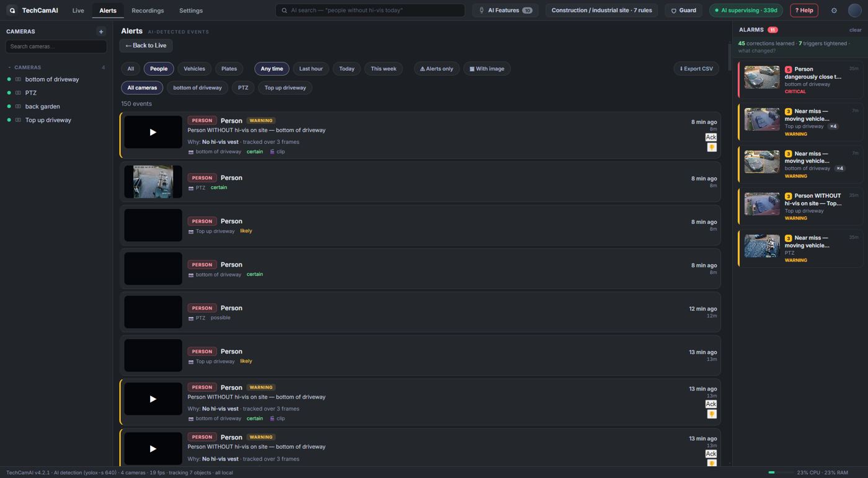
Task: Play clip of first warning event
Action: (x=153, y=132)
